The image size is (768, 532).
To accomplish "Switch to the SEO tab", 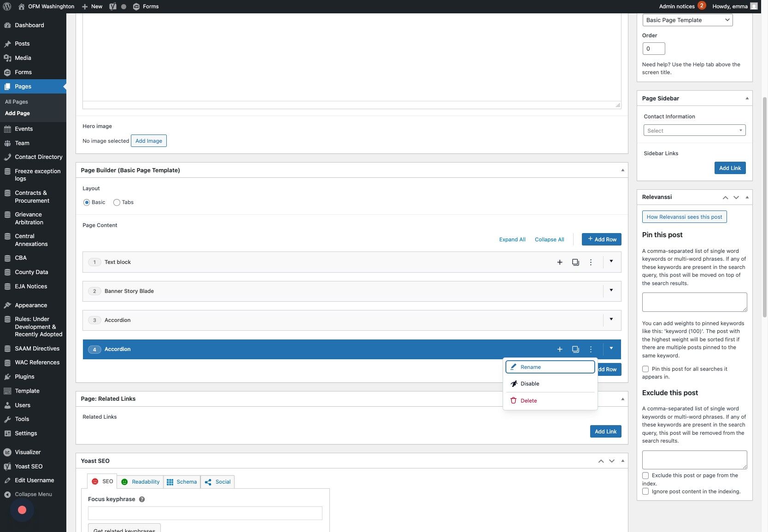I will (102, 481).
